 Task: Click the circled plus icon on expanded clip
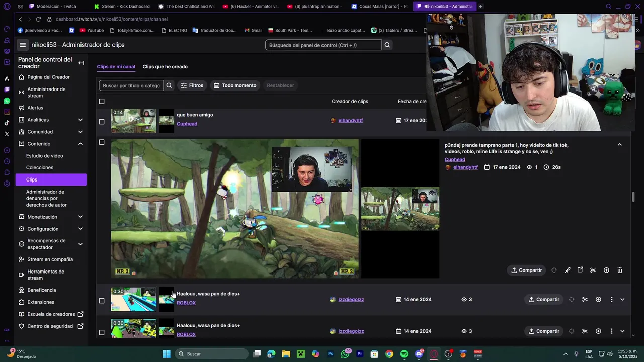[606, 270]
